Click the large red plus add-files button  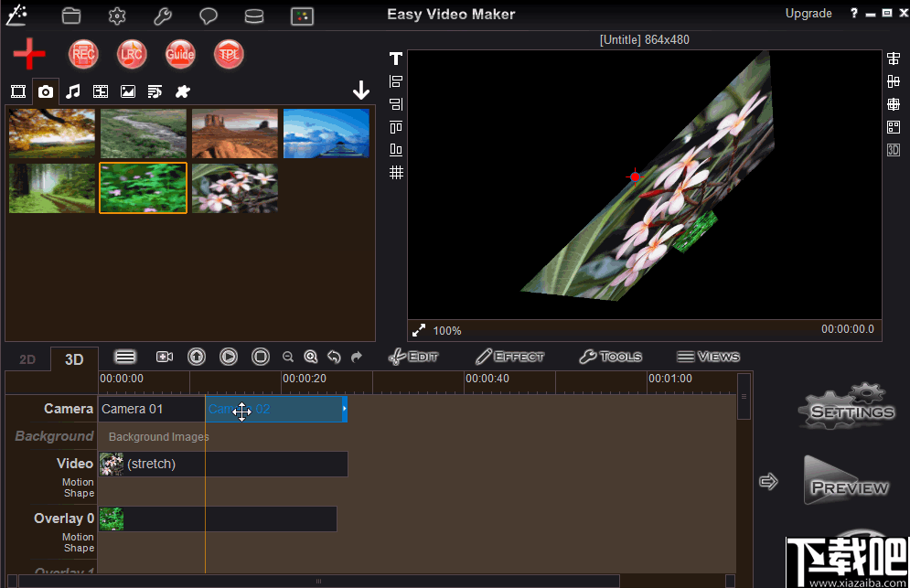pyautogui.click(x=28, y=54)
